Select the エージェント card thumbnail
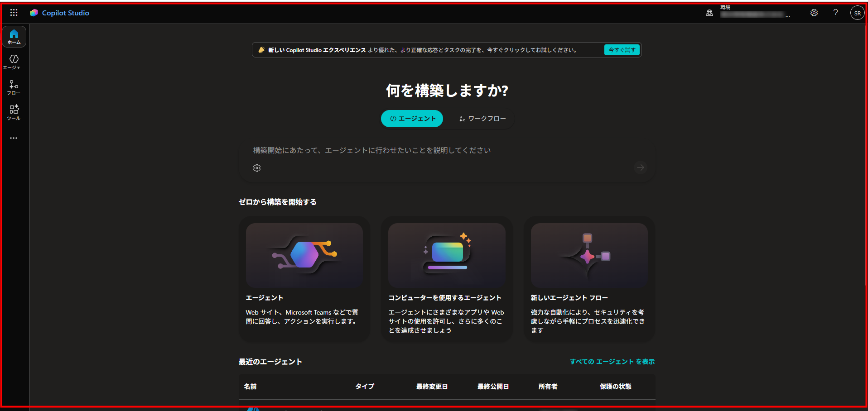868x411 pixels. point(304,255)
